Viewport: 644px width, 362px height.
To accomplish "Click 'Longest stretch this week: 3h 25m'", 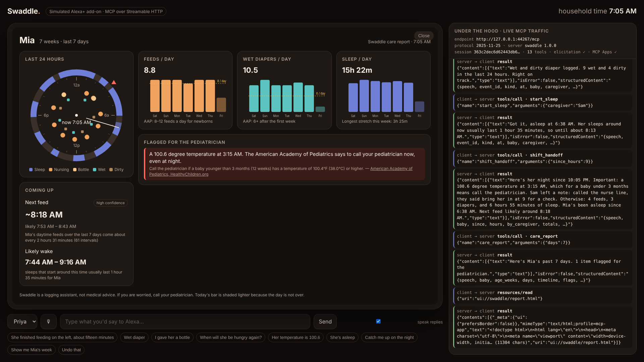I will point(375,121).
